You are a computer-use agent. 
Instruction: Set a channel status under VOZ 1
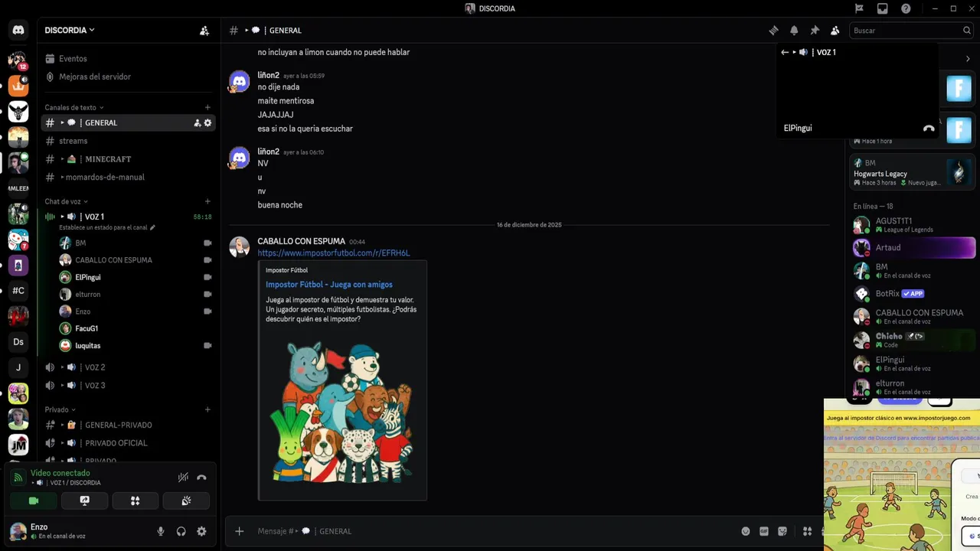(x=107, y=227)
